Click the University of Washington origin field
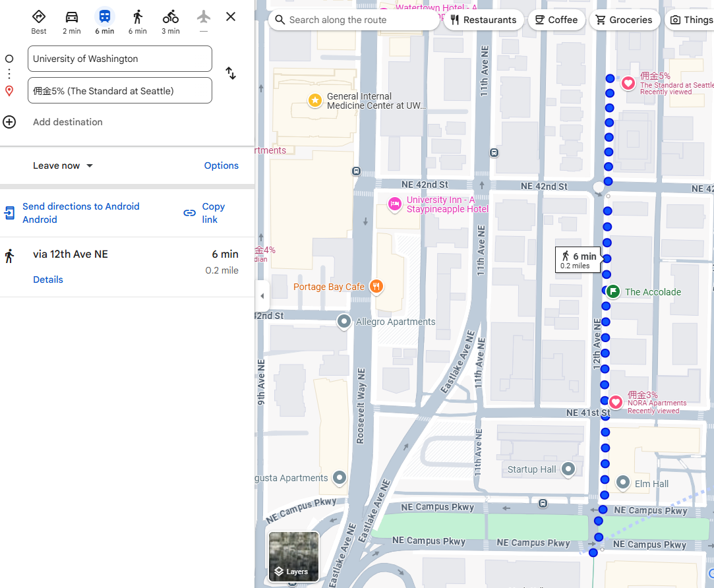This screenshot has height=588, width=714. coord(120,59)
